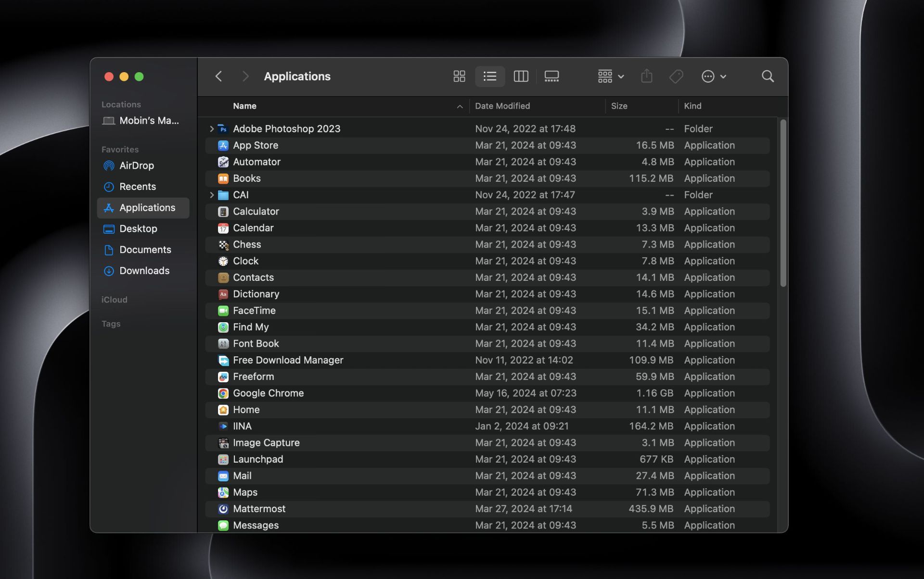This screenshot has width=924, height=579.
Task: Click the share button in toolbar
Action: (646, 76)
